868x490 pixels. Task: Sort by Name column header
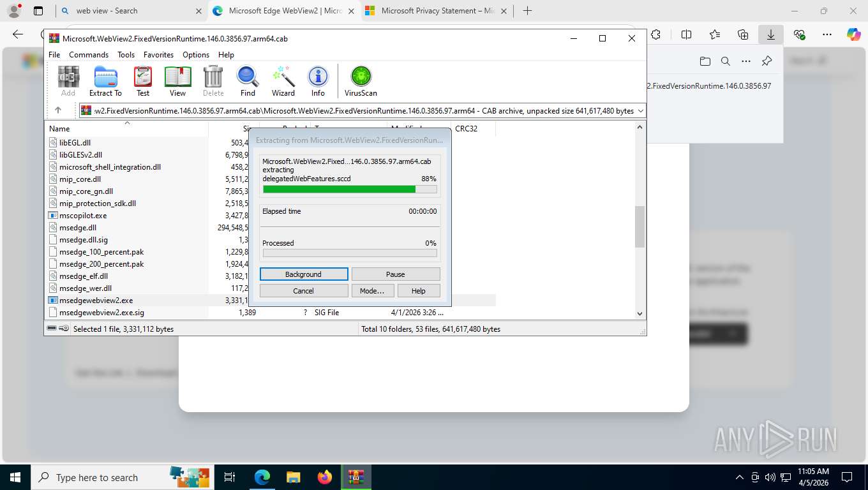tap(127, 128)
